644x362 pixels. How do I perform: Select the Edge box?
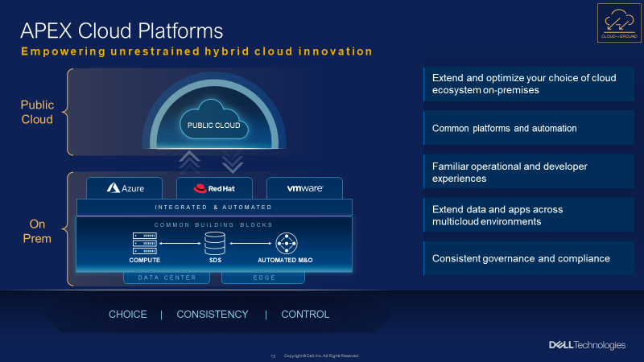coord(263,278)
